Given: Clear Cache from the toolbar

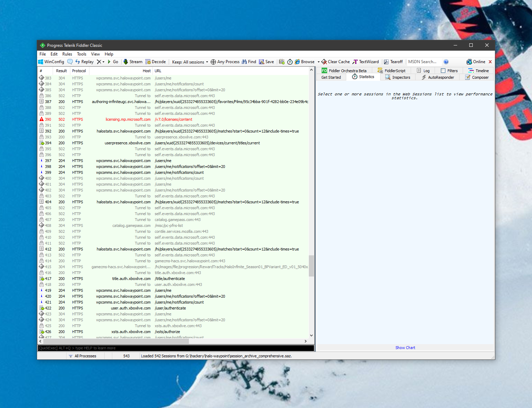Looking at the screenshot, I should [336, 62].
